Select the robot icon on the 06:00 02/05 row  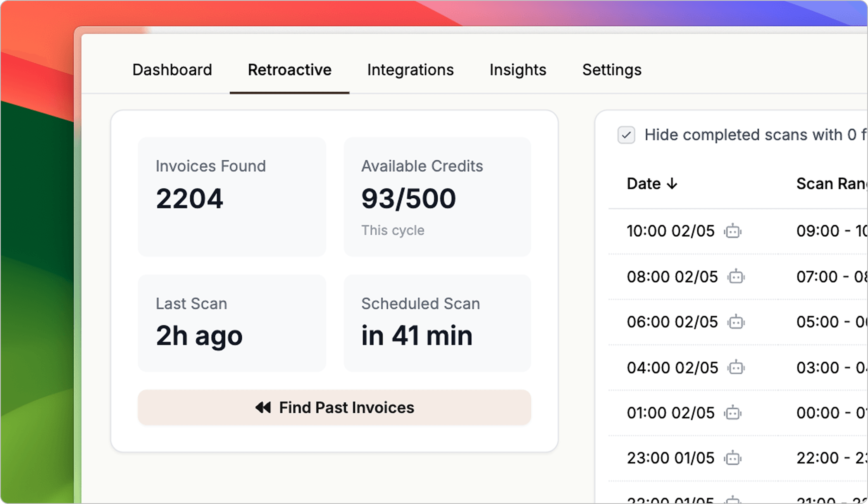point(736,322)
